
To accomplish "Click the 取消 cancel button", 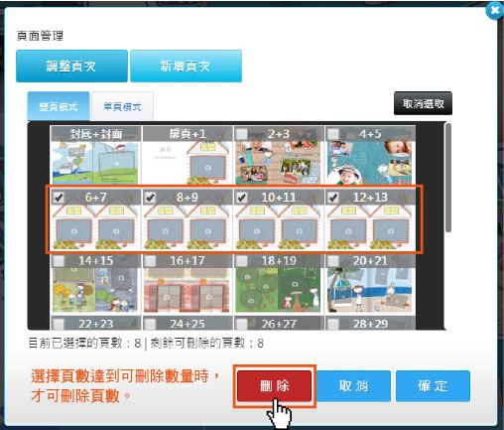I will coord(353,386).
